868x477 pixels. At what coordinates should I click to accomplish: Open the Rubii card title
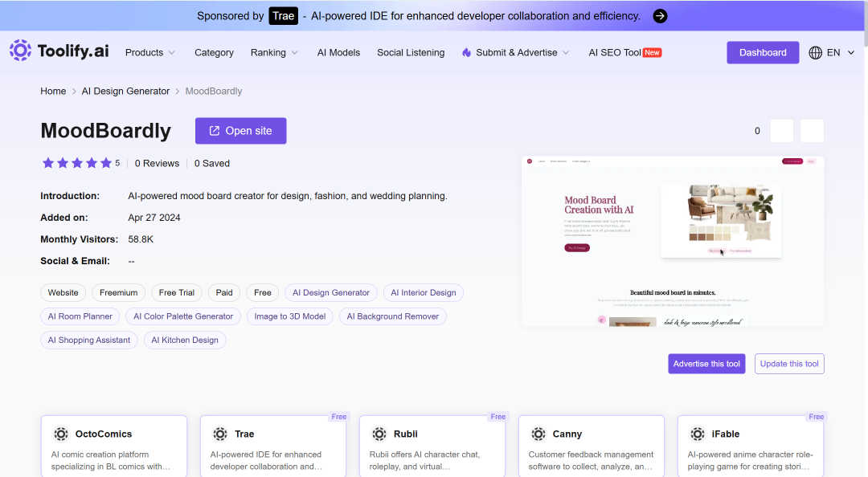pos(406,434)
